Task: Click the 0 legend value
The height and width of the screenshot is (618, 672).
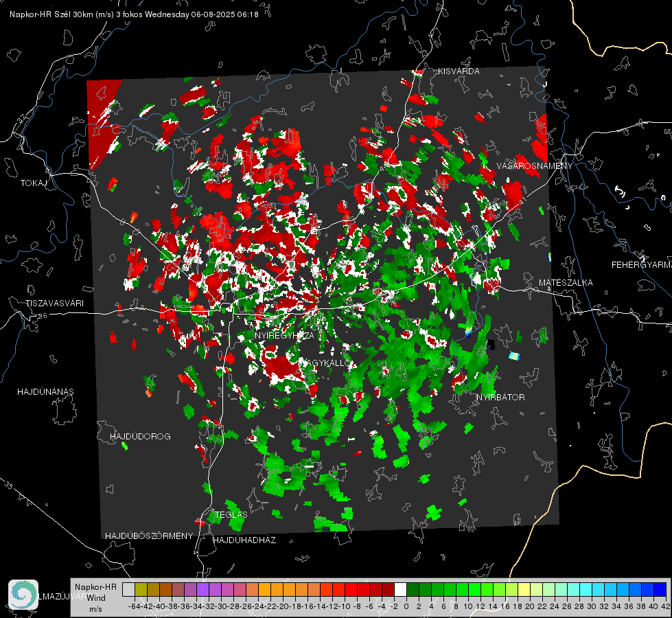Action: [x=406, y=606]
